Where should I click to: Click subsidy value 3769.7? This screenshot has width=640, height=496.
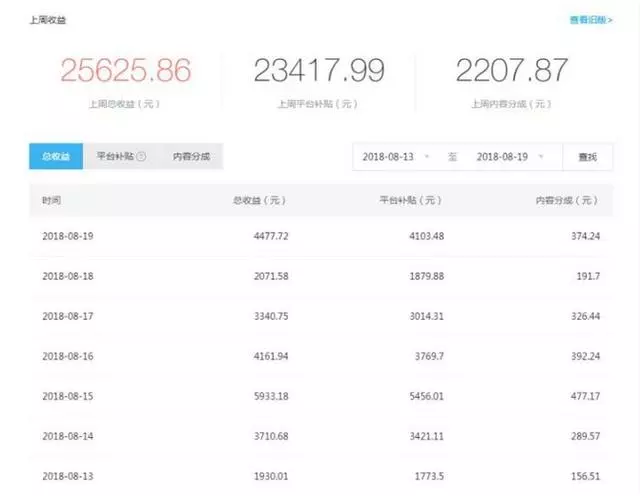tap(429, 356)
